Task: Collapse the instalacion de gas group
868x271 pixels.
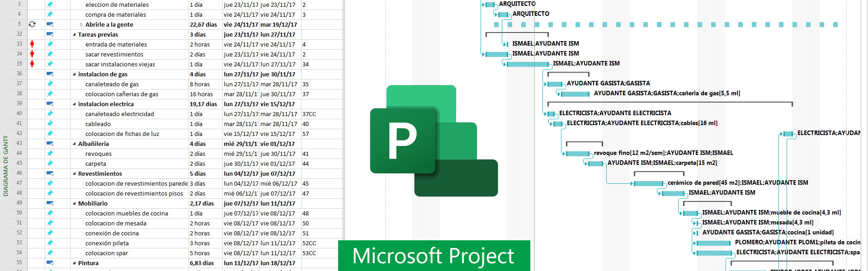Action: coord(74,75)
